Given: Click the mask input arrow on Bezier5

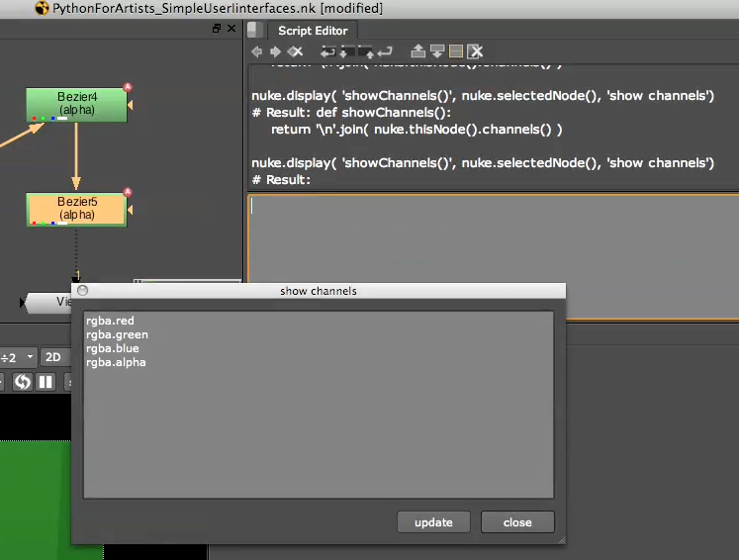Looking at the screenshot, I should pos(130,210).
